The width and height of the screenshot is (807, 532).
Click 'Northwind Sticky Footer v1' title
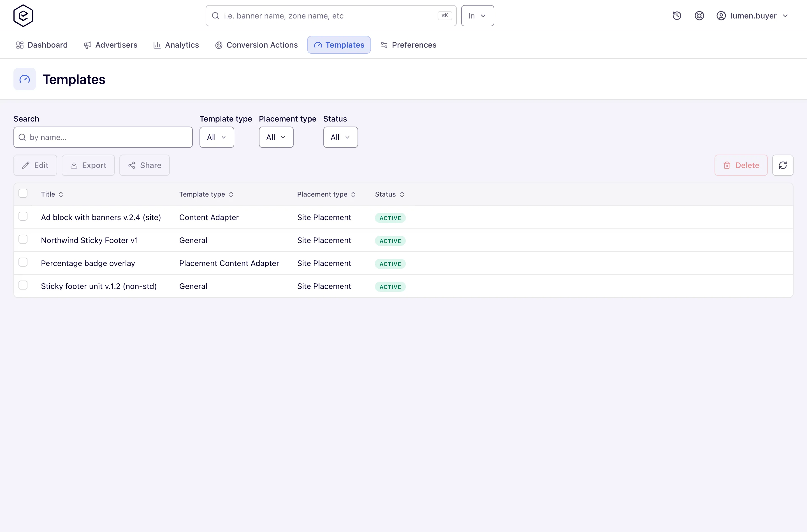tap(90, 240)
